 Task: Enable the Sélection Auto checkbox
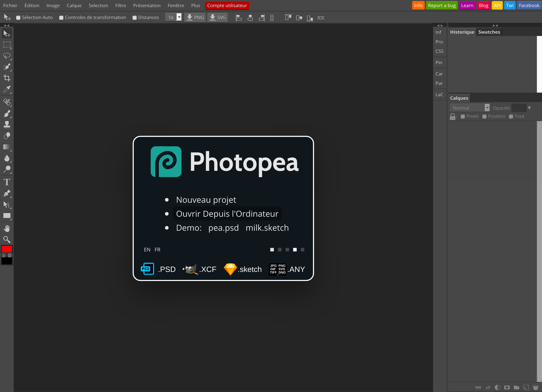pos(18,18)
